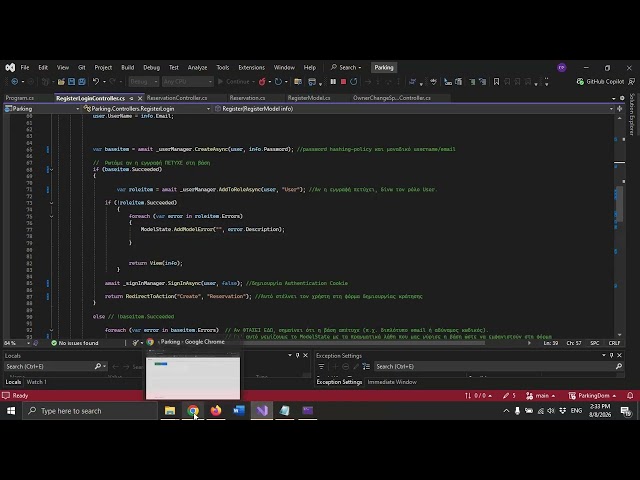Open the Solution Explorer side tab
The width and height of the screenshot is (640, 480).
pyautogui.click(x=632, y=114)
